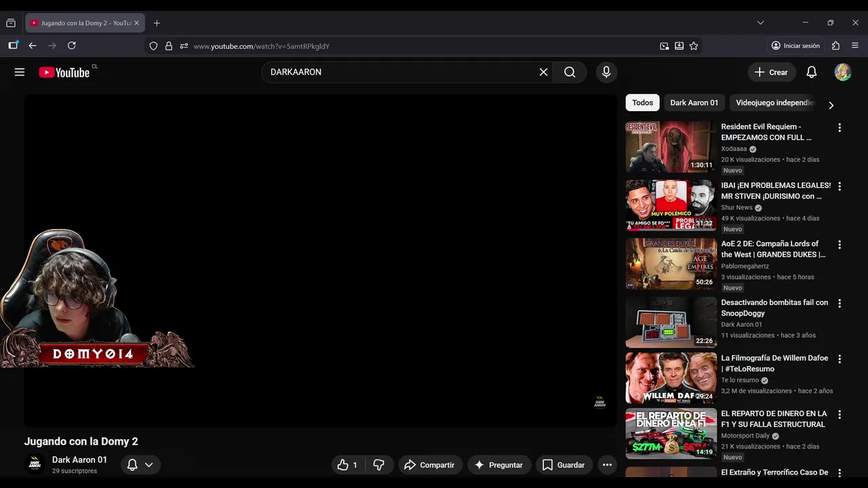Open options for IBAI problemas legales video

tap(840, 186)
